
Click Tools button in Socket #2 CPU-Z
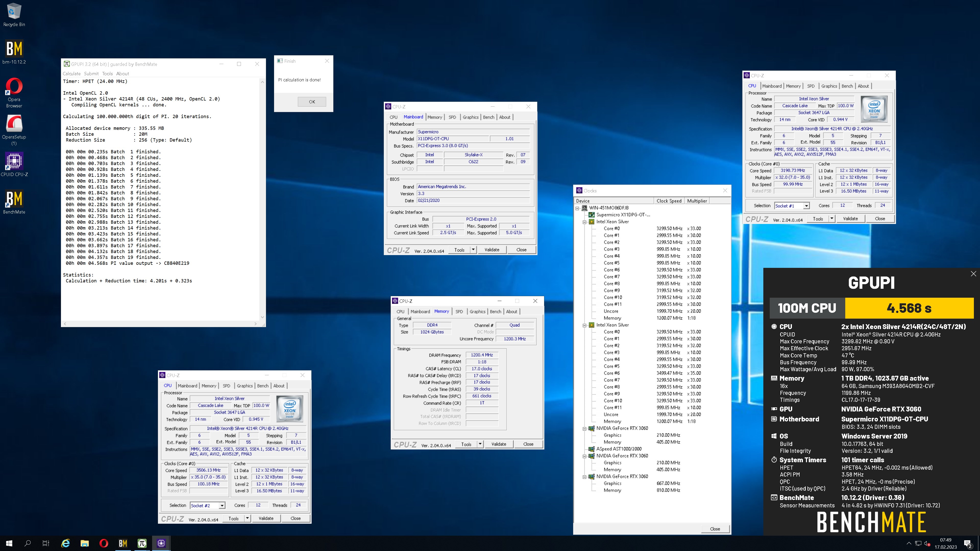tap(234, 518)
